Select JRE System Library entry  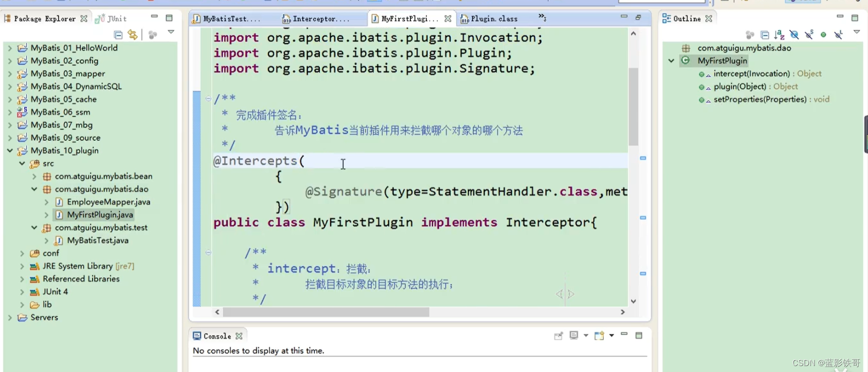[x=88, y=266]
